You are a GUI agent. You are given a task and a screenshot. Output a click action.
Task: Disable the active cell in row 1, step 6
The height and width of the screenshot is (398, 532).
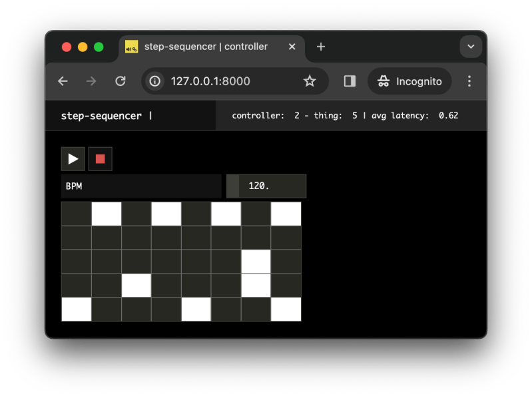point(226,214)
